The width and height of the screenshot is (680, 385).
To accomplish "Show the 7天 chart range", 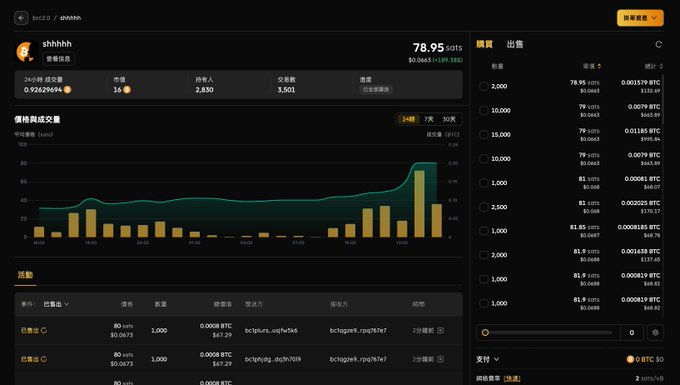I will 429,119.
